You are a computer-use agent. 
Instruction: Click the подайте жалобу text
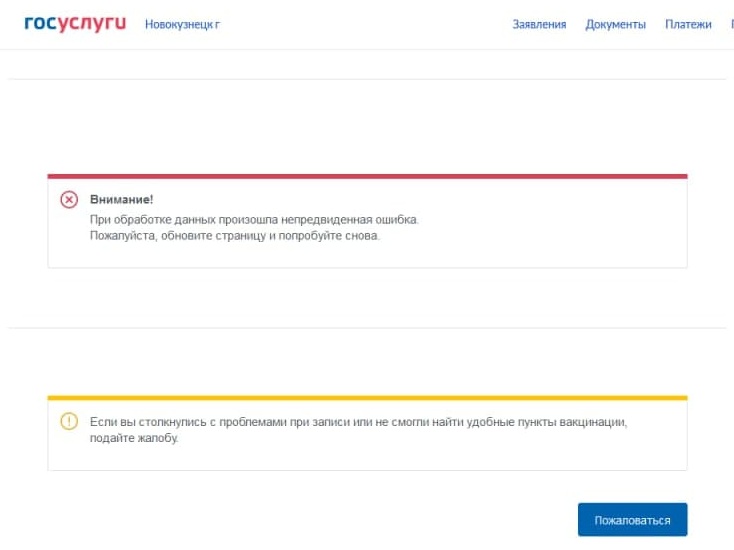[133, 438]
